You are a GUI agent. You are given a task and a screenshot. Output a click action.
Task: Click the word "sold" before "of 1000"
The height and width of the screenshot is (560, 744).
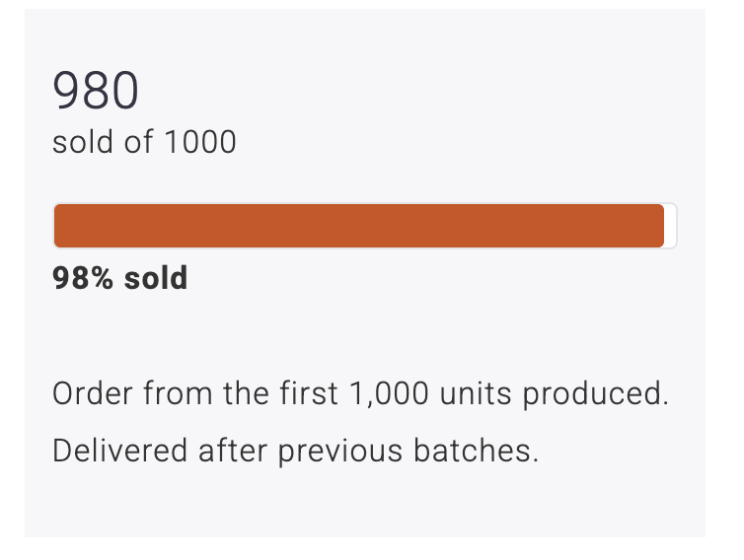[x=75, y=142]
